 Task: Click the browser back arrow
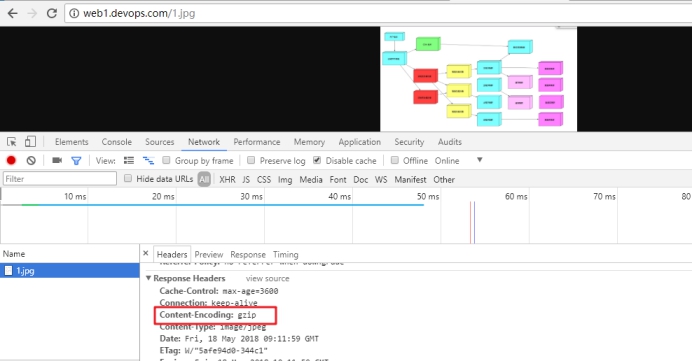click(x=12, y=13)
